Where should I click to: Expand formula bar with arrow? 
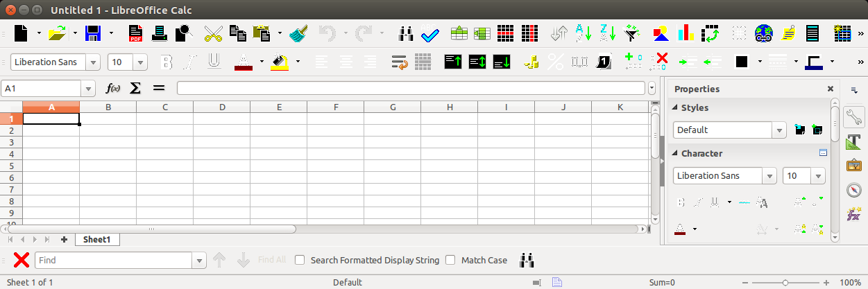(x=652, y=88)
